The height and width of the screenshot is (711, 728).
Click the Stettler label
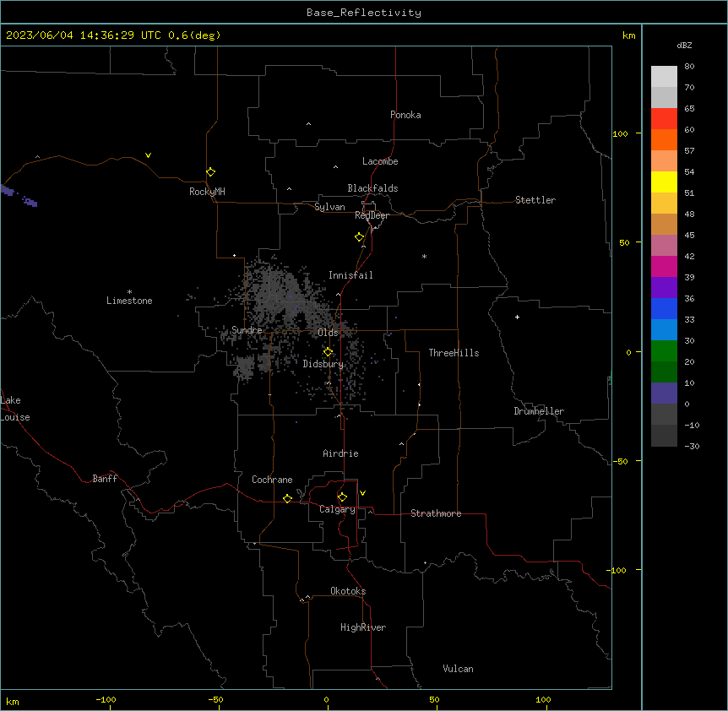point(535,200)
